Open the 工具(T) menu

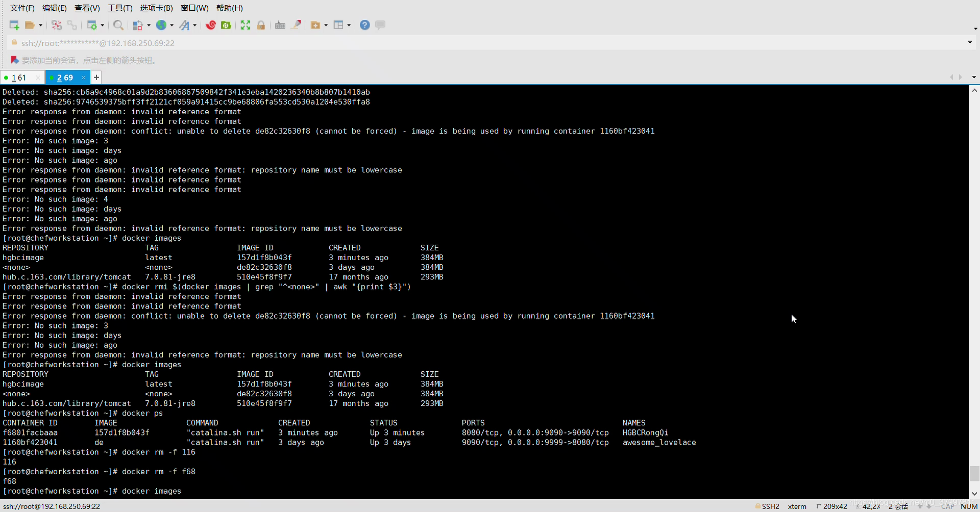click(x=120, y=8)
